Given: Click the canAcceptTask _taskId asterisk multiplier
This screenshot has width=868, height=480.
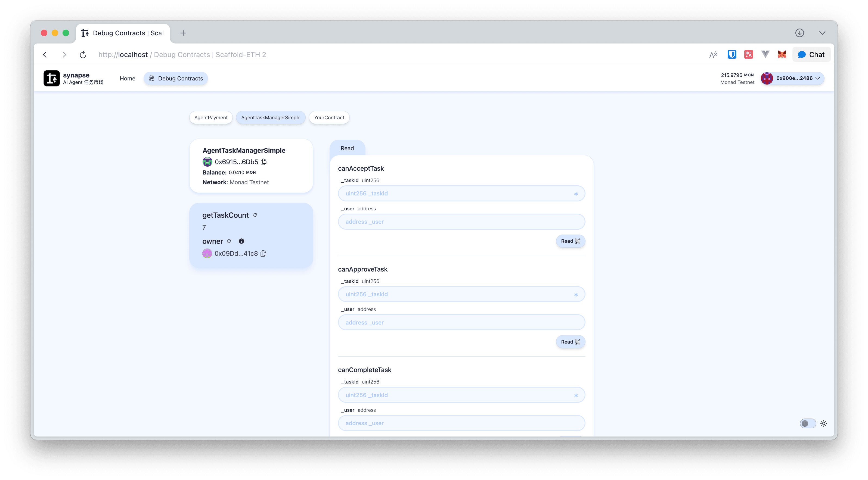Looking at the screenshot, I should pyautogui.click(x=576, y=194).
